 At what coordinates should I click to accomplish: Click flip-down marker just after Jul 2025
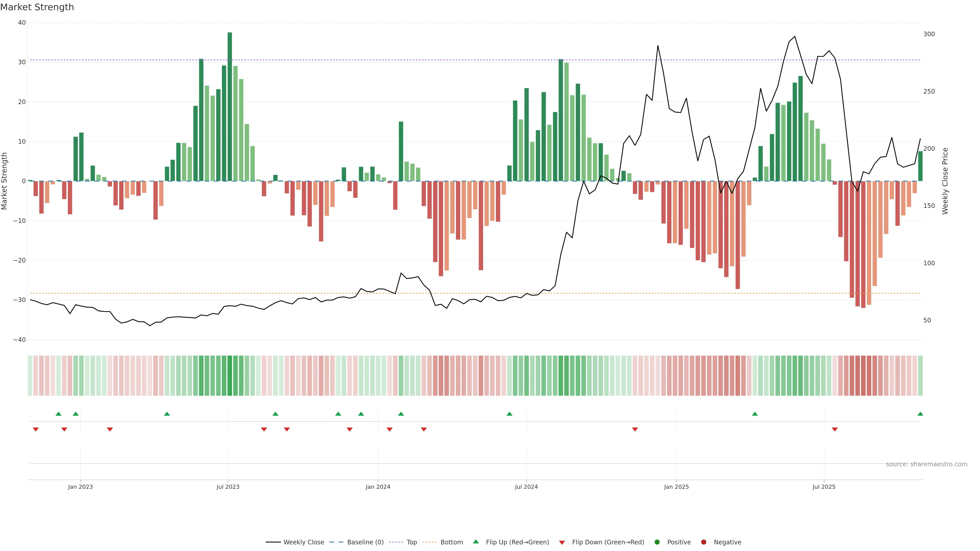pos(835,429)
